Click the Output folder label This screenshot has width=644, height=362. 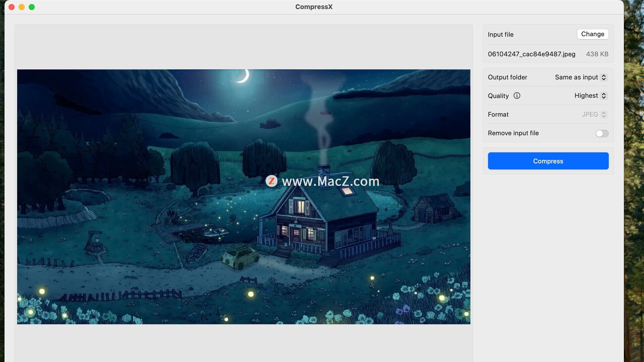[x=507, y=77]
